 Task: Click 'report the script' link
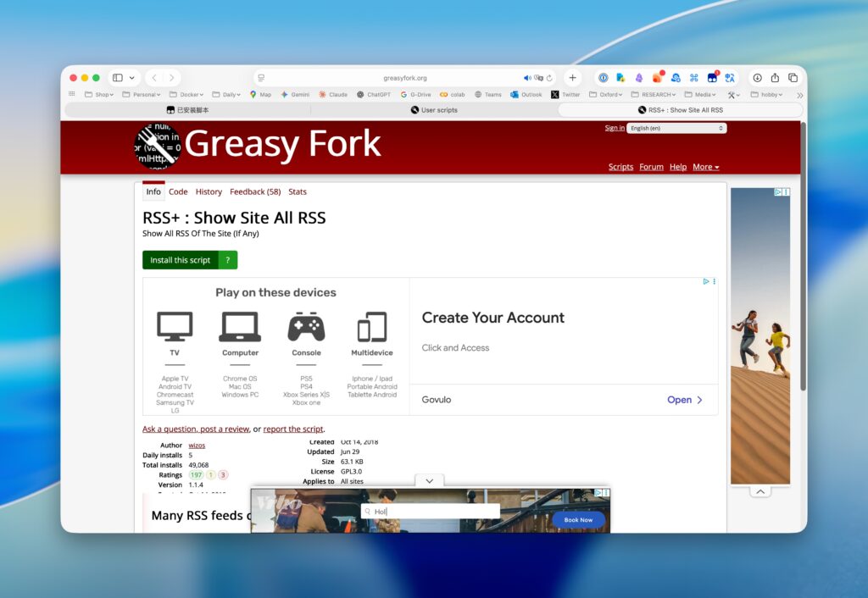point(293,429)
